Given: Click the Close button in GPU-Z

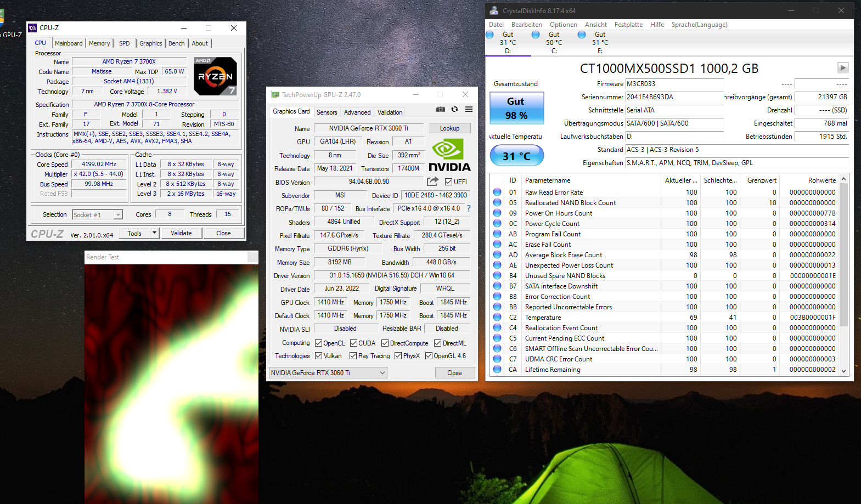Looking at the screenshot, I should click(454, 373).
